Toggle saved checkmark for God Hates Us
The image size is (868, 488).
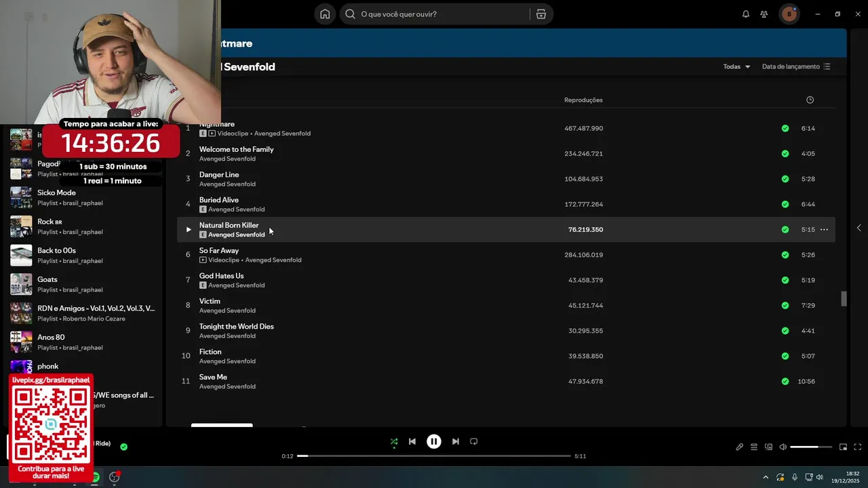pos(785,280)
